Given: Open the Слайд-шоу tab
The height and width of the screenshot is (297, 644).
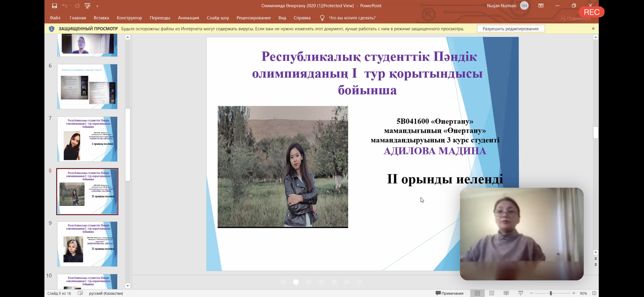Looking at the screenshot, I should (218, 18).
